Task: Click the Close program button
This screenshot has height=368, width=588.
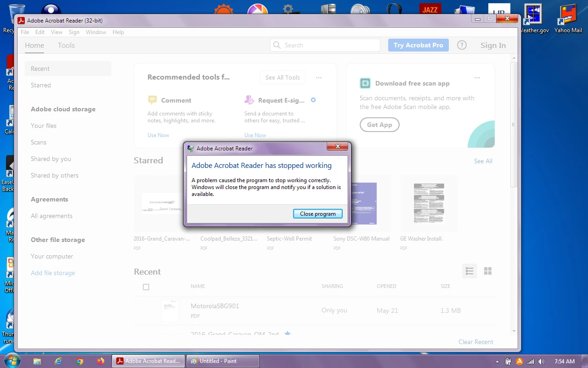Action: (318, 214)
